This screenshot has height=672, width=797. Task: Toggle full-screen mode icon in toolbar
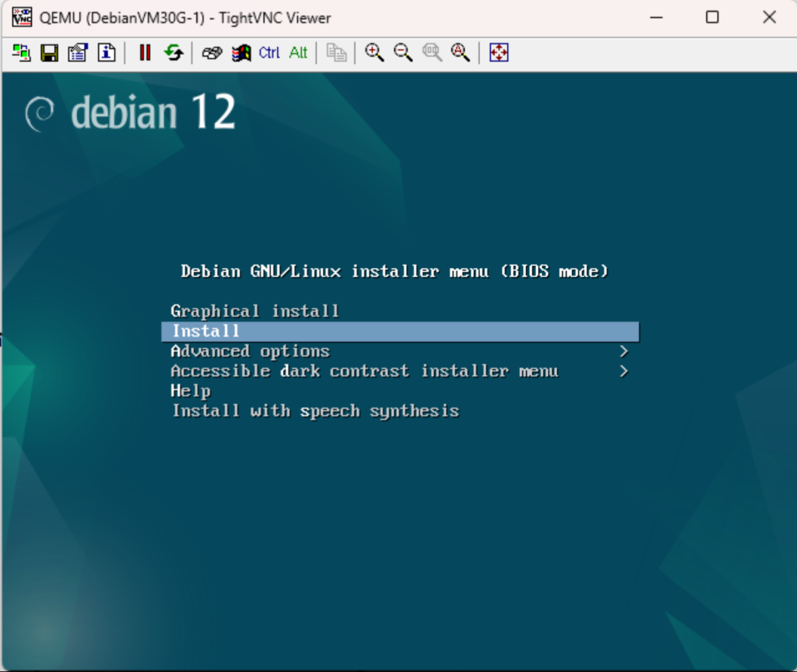[498, 52]
